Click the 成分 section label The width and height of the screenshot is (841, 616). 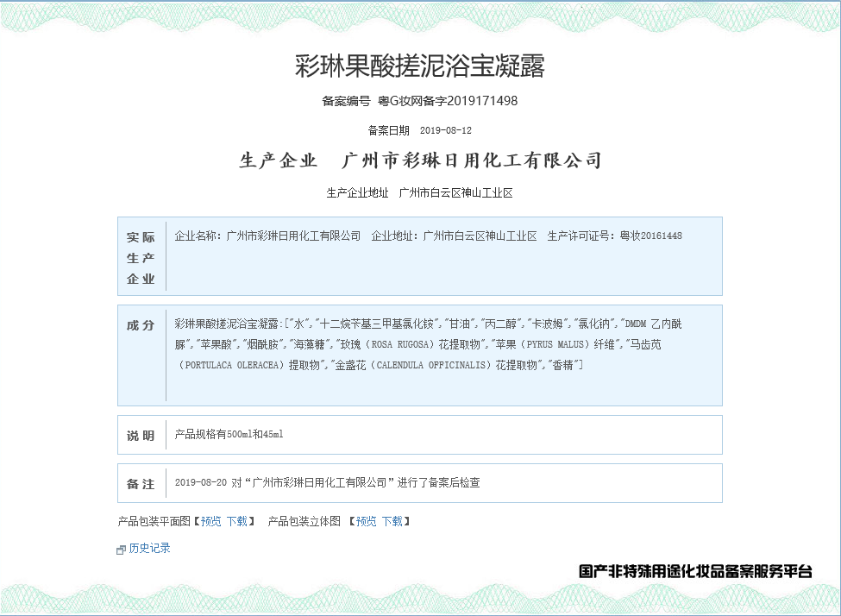[x=141, y=325]
